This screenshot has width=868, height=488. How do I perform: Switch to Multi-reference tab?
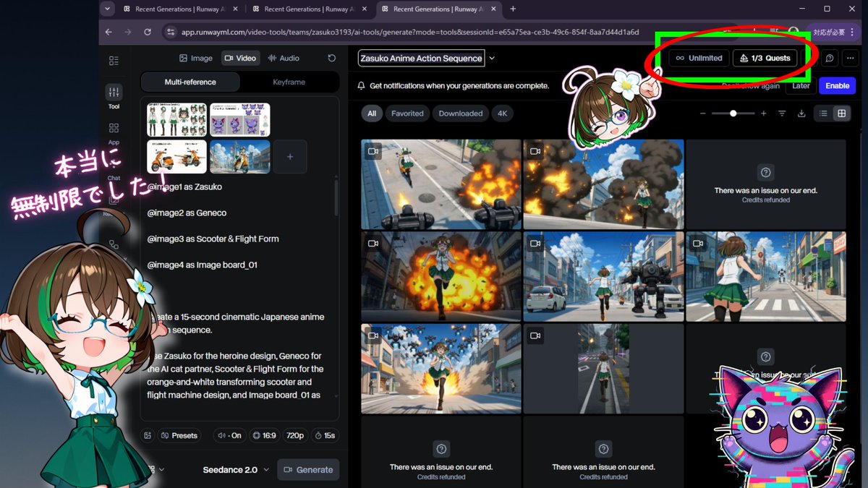[190, 82]
